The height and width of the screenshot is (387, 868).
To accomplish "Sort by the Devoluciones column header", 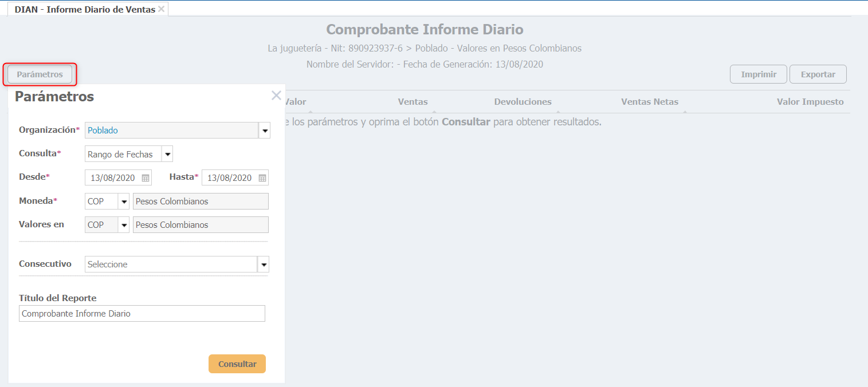I will coord(523,102).
